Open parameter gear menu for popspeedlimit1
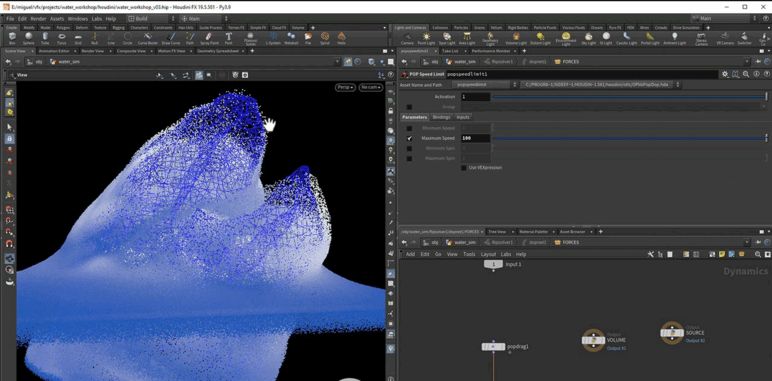 pyautogui.click(x=725, y=74)
